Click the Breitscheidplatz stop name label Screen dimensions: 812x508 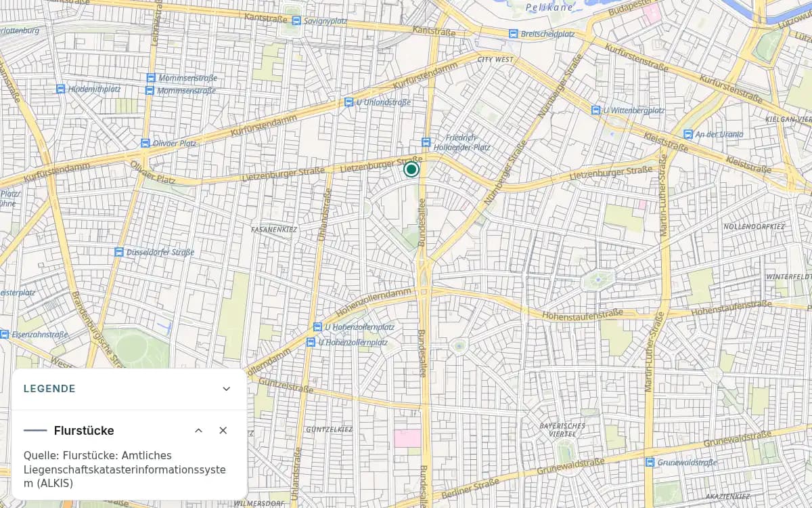click(547, 33)
